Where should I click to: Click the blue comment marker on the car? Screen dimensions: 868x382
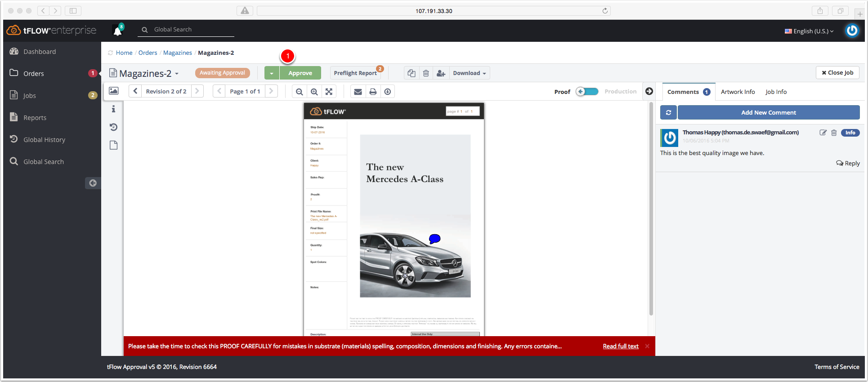click(434, 239)
